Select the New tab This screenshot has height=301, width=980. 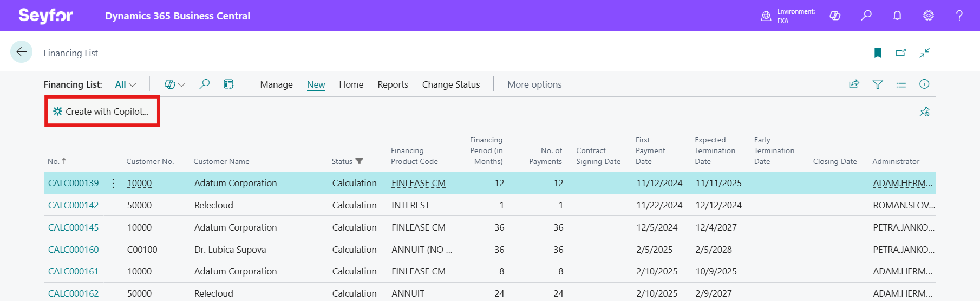point(316,84)
